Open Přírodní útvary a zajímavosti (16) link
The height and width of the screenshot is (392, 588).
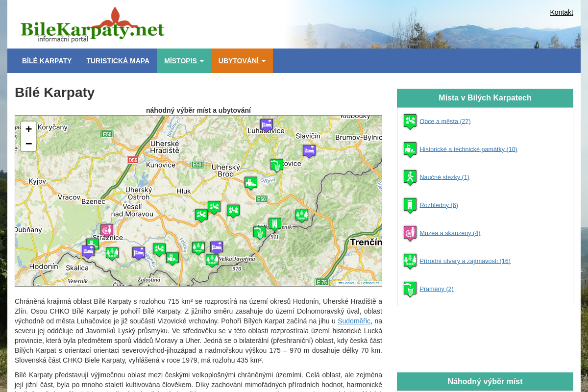pyautogui.click(x=465, y=261)
